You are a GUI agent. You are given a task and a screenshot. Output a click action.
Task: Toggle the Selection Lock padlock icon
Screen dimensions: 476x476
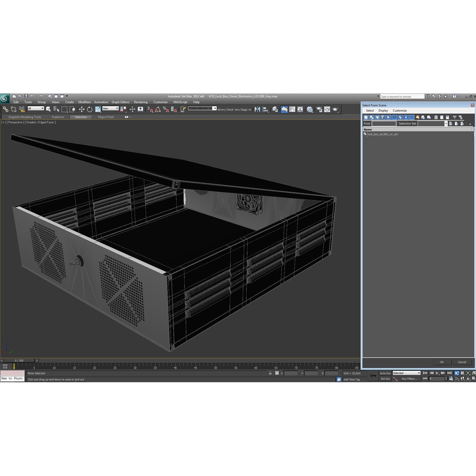click(x=270, y=373)
